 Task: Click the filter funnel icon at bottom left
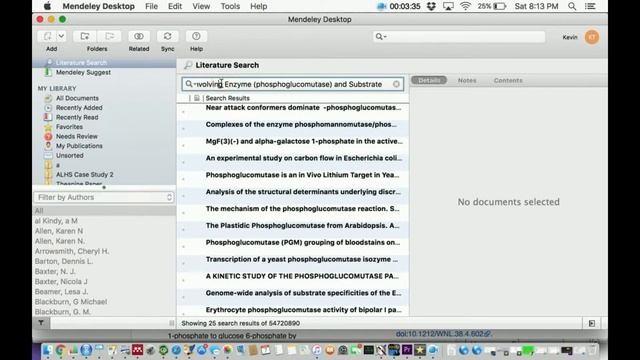pos(41,323)
